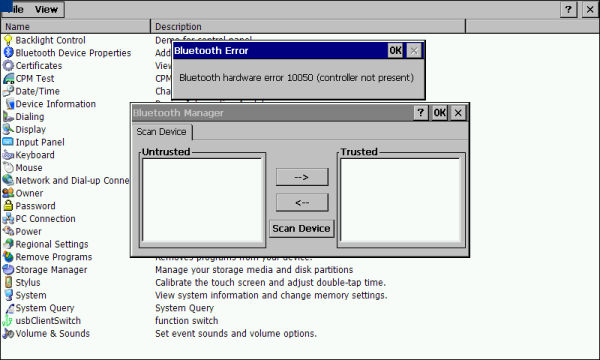Click the Scan Device button

pyautogui.click(x=302, y=228)
